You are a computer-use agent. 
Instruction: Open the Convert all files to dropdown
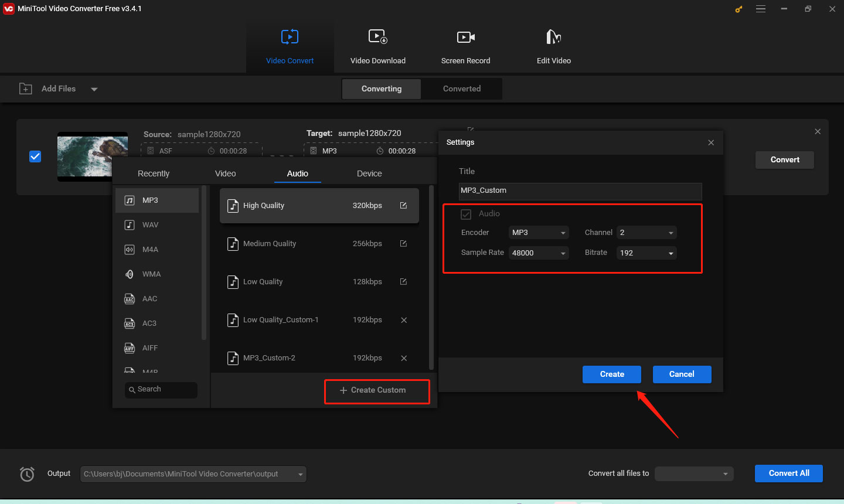pyautogui.click(x=694, y=474)
